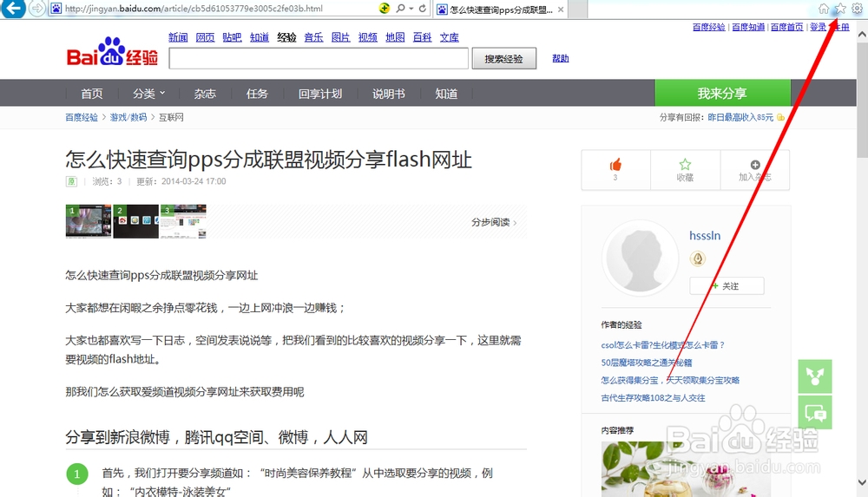Viewport: 868px width, 497px height.
Task: Click the top-right 登录 link
Action: (x=818, y=27)
